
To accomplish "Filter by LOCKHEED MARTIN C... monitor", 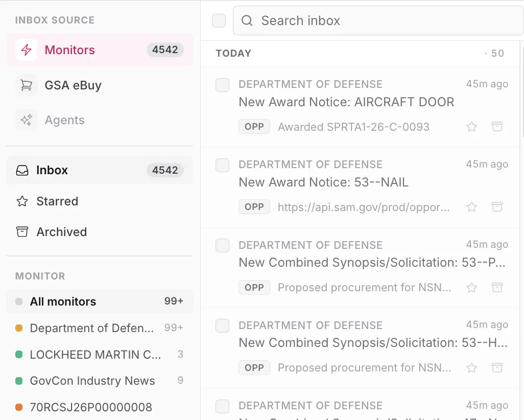I will 100,355.
